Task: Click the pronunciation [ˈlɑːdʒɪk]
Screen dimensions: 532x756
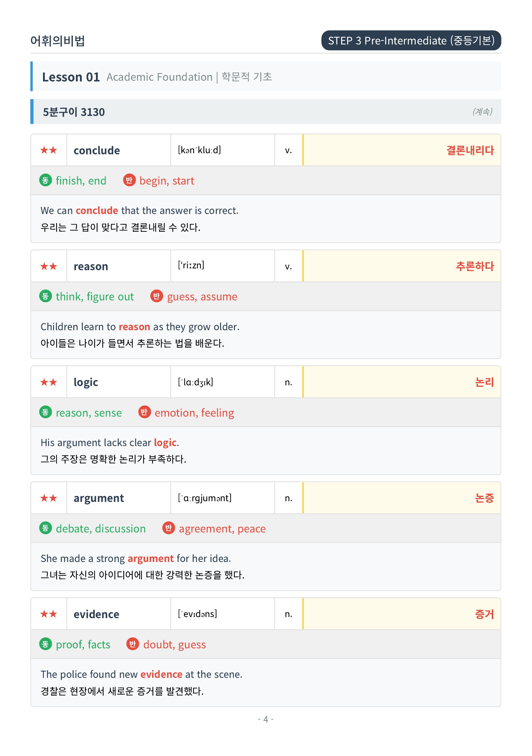Action: pos(195,382)
